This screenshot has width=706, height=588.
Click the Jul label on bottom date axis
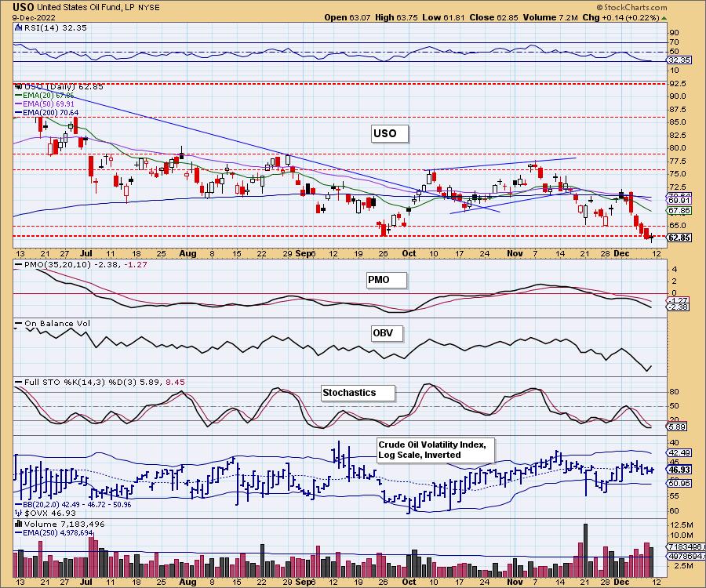pos(86,582)
